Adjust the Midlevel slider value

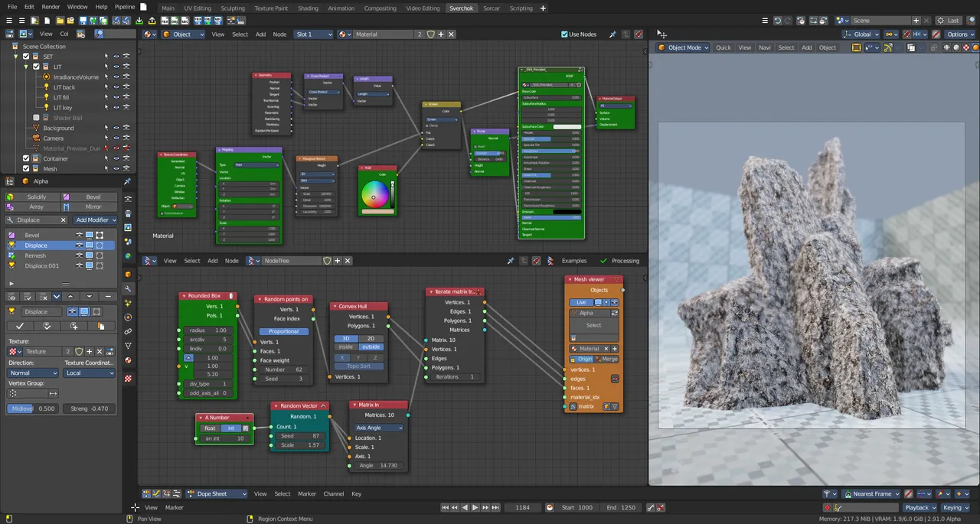click(33, 408)
